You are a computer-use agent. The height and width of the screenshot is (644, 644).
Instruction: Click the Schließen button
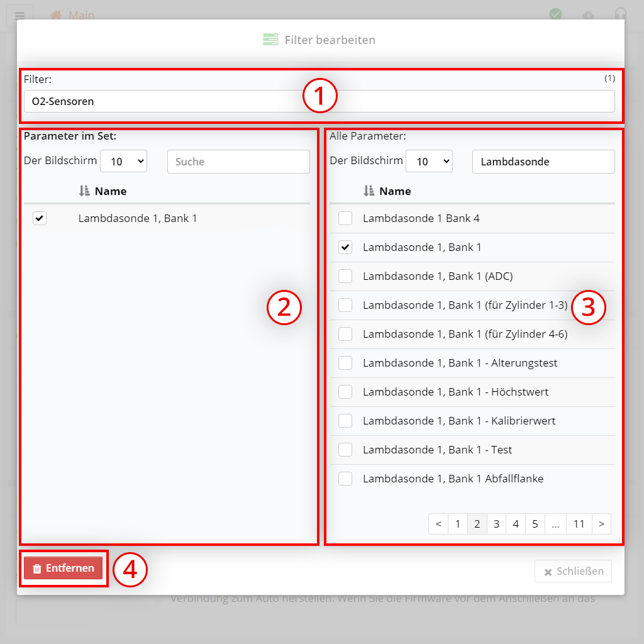pos(573,571)
